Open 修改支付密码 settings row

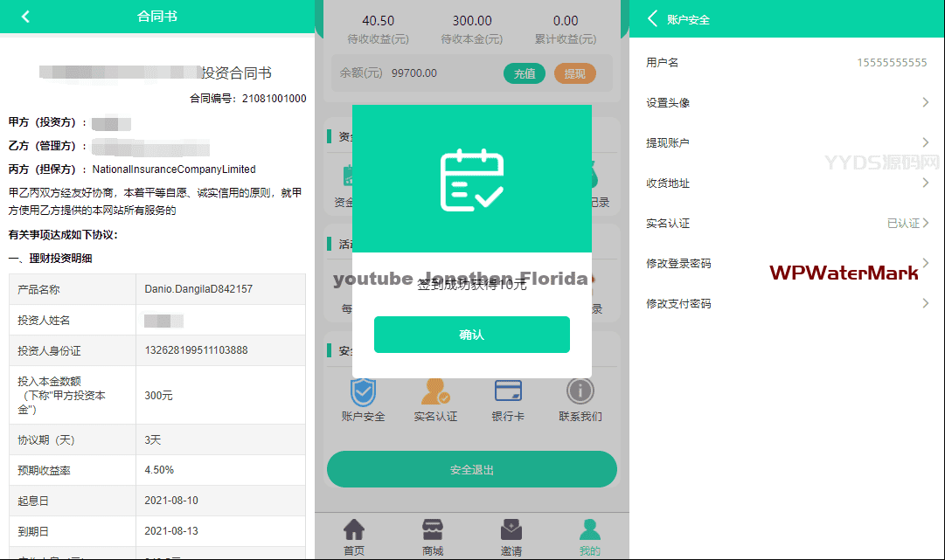[x=787, y=304]
